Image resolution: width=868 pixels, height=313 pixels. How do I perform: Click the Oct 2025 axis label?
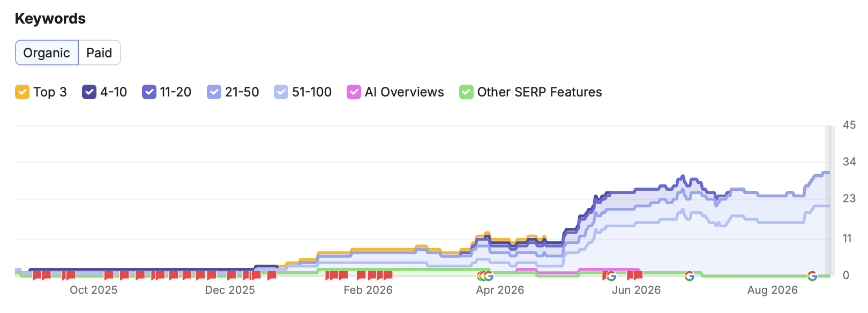pos(93,290)
